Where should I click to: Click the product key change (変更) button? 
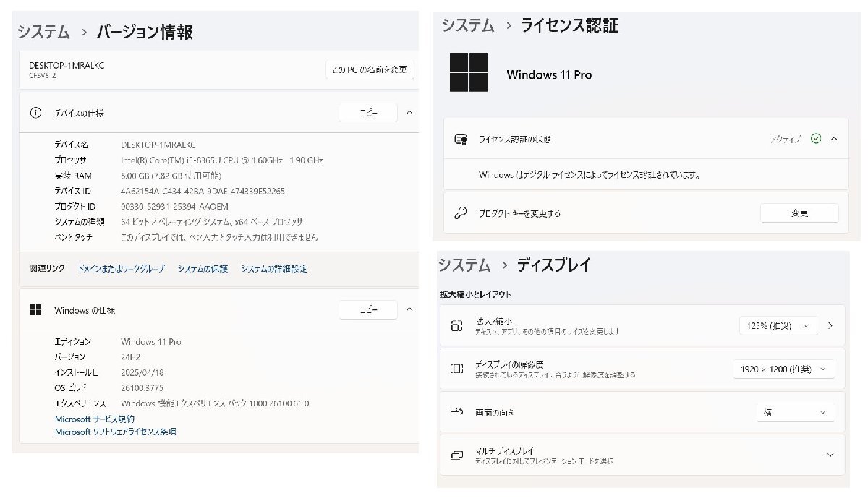pyautogui.click(x=799, y=213)
